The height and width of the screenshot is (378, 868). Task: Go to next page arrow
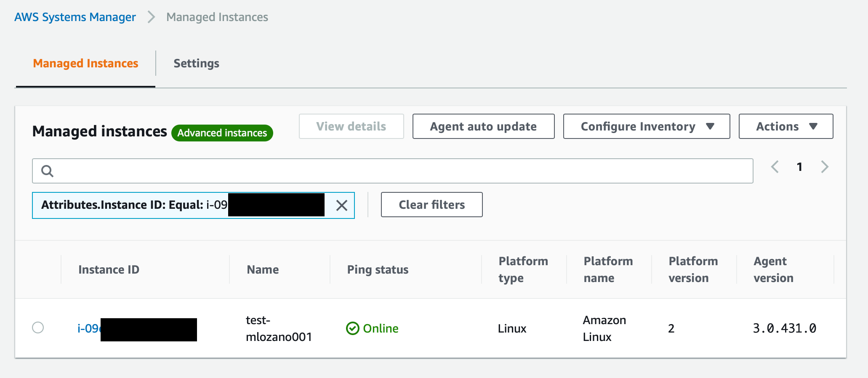[825, 167]
